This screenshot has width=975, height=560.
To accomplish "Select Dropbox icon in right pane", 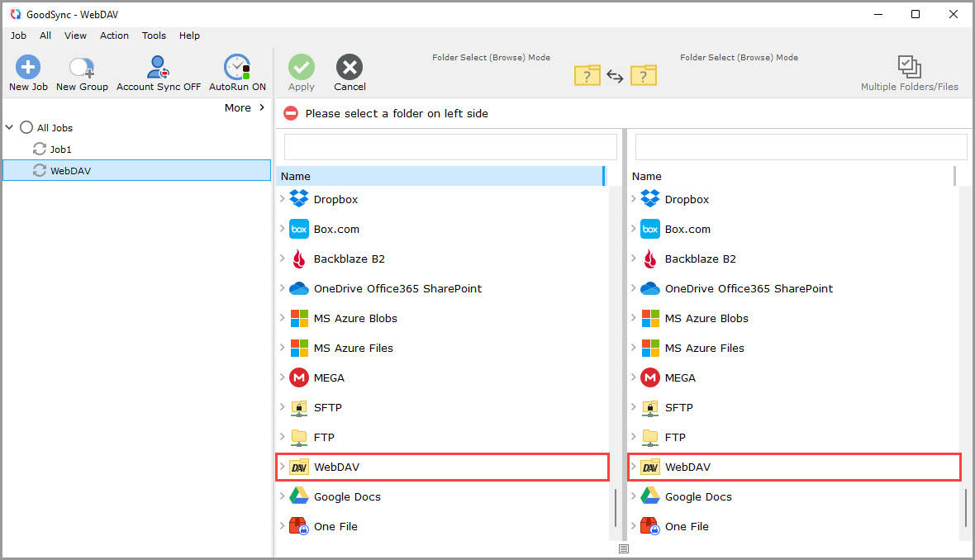I will click(650, 199).
